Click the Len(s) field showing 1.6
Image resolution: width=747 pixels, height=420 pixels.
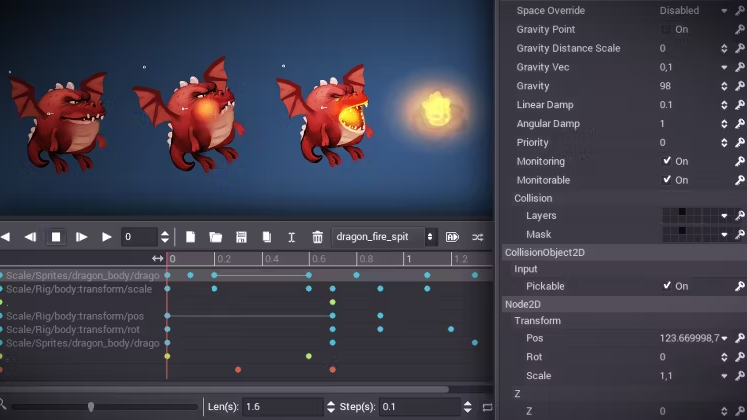(283, 407)
